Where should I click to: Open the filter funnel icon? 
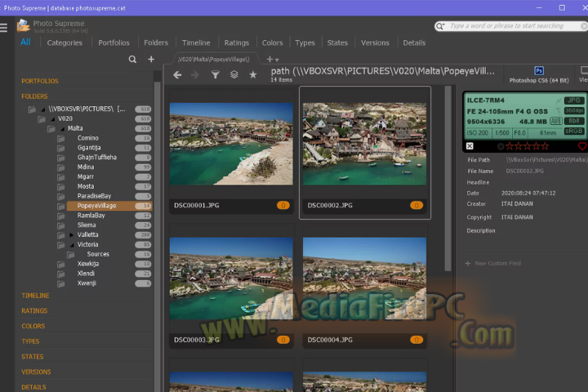click(x=216, y=74)
